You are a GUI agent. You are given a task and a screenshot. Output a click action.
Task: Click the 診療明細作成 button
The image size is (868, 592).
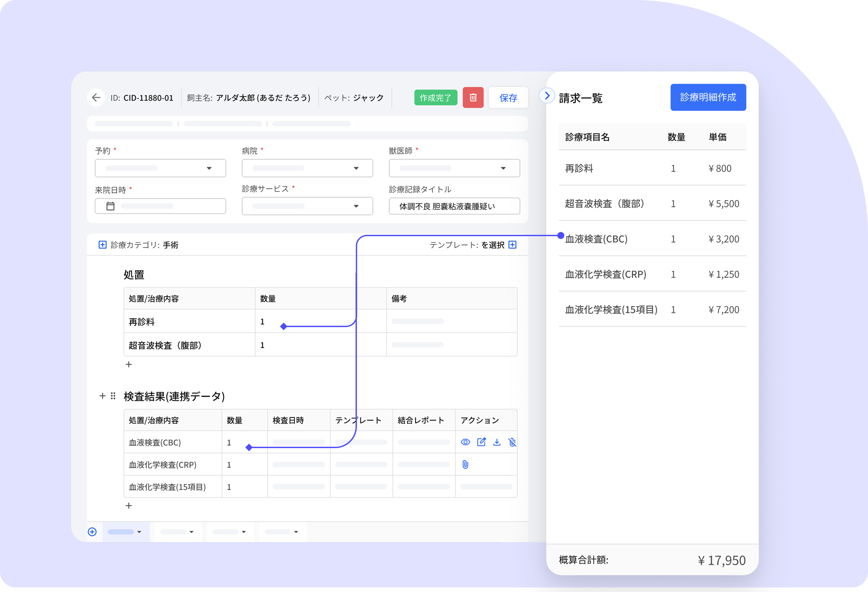click(x=708, y=97)
